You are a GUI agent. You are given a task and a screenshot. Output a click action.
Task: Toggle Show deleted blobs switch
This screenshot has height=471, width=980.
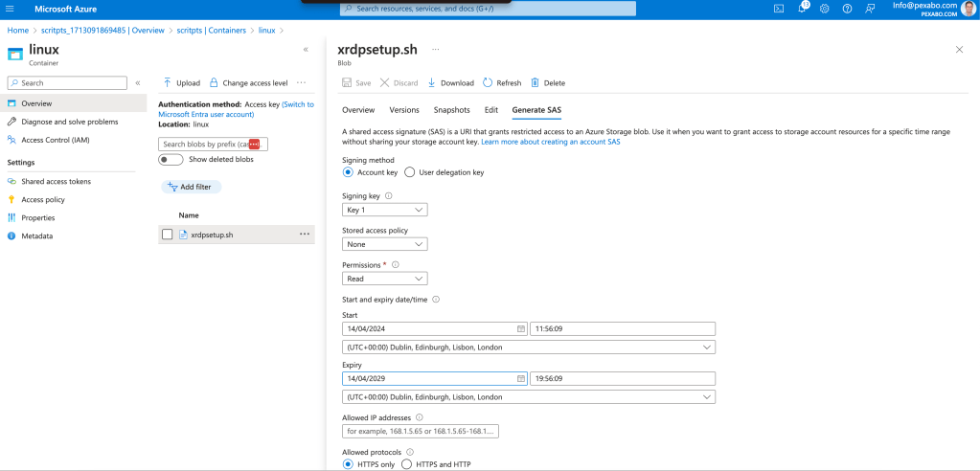171,159
